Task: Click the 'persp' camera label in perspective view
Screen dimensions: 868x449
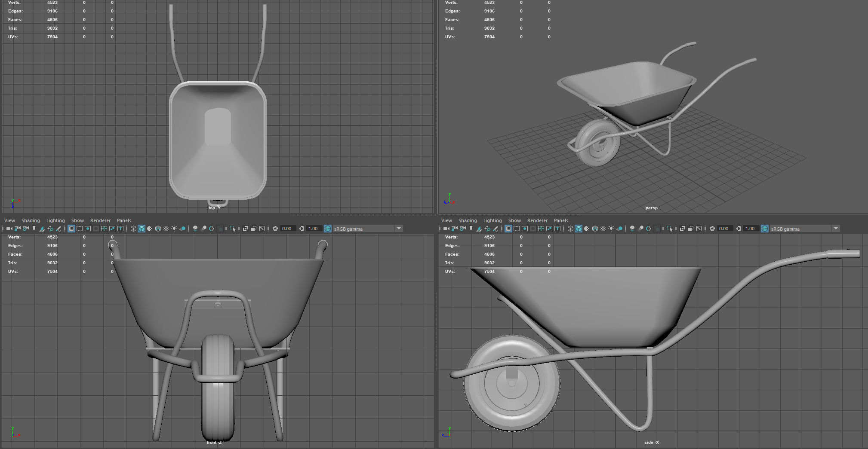Action: [651, 208]
